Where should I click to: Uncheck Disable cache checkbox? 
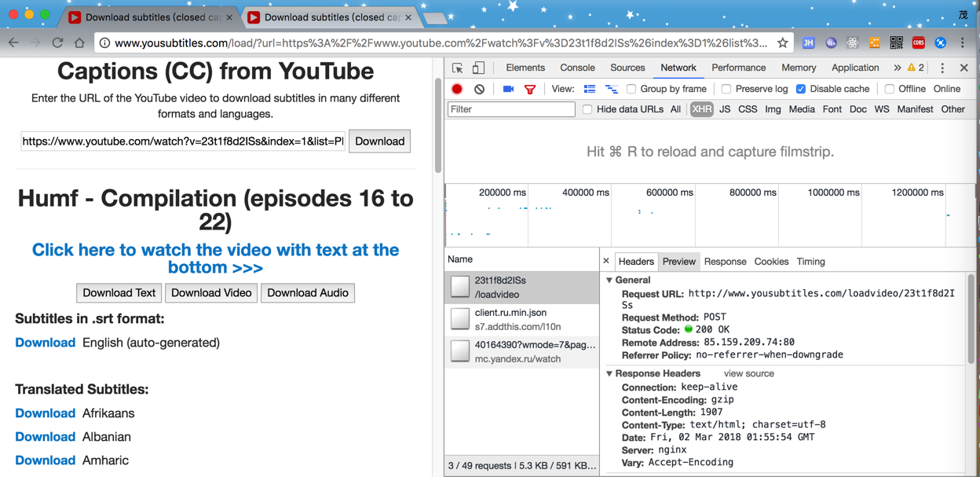(x=801, y=90)
